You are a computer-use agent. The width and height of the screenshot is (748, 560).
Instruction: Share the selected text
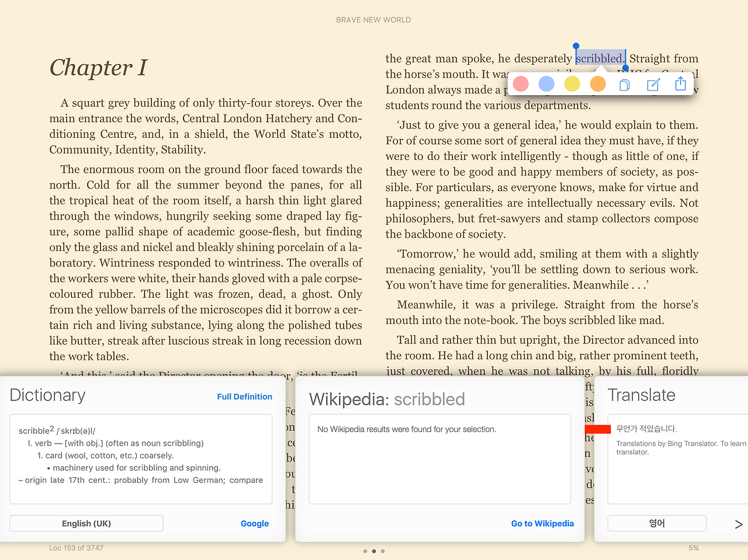(x=680, y=84)
